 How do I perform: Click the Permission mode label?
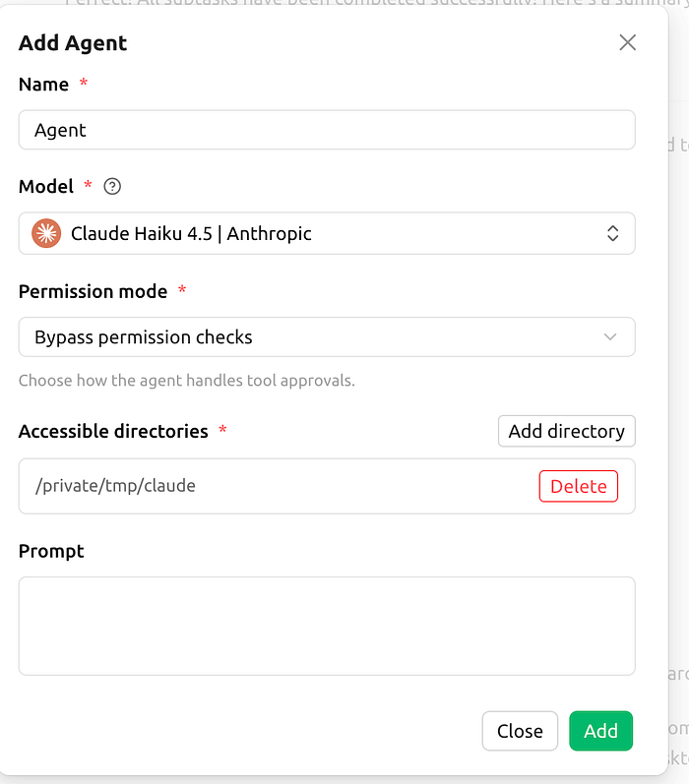tap(93, 291)
